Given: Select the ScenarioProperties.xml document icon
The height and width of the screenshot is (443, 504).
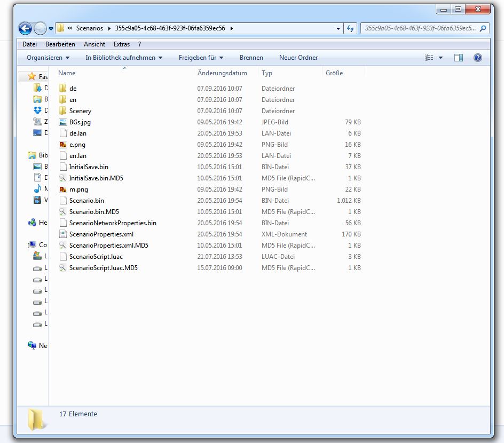Looking at the screenshot, I should pos(63,234).
